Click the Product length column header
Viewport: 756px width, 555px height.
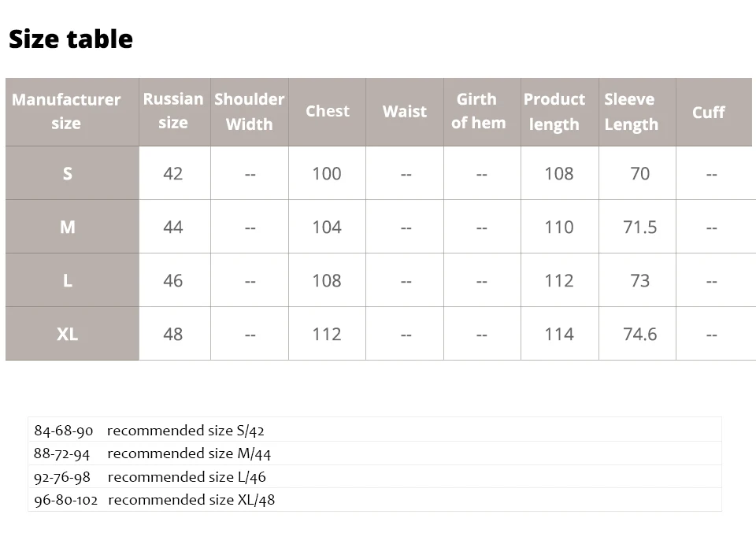pyautogui.click(x=554, y=112)
